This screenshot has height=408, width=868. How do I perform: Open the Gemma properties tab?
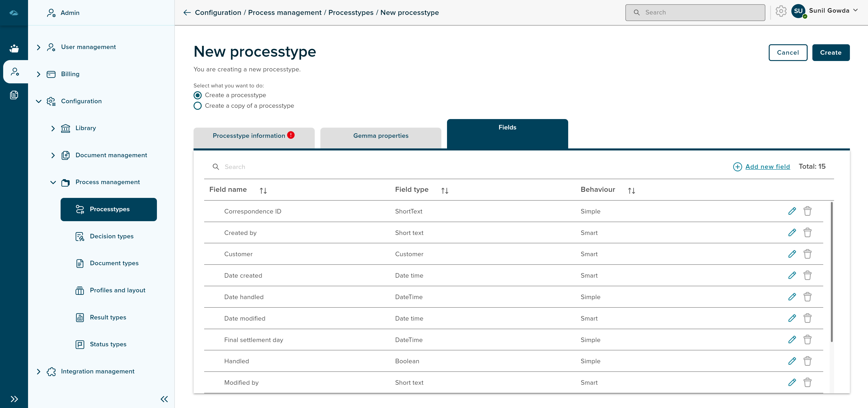coord(381,136)
